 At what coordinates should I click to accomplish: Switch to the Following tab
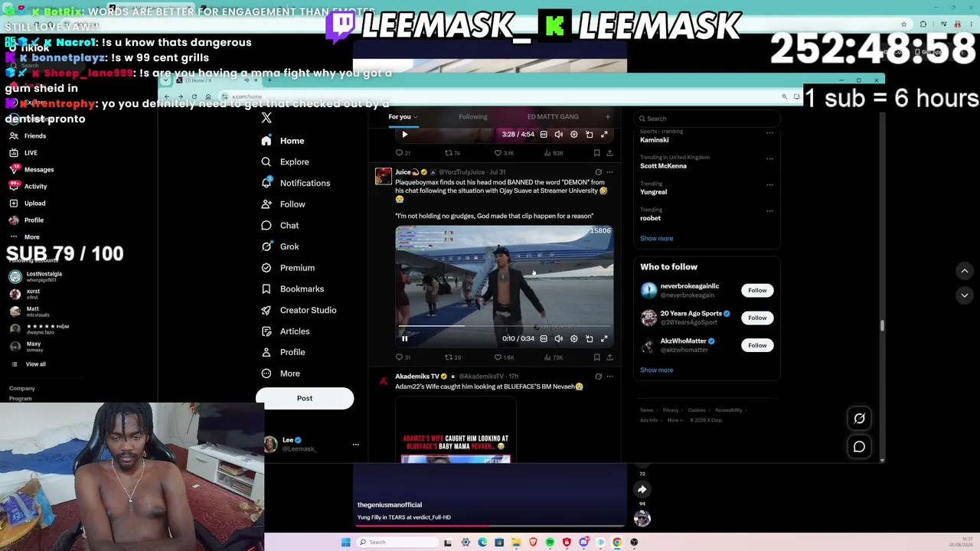[473, 117]
